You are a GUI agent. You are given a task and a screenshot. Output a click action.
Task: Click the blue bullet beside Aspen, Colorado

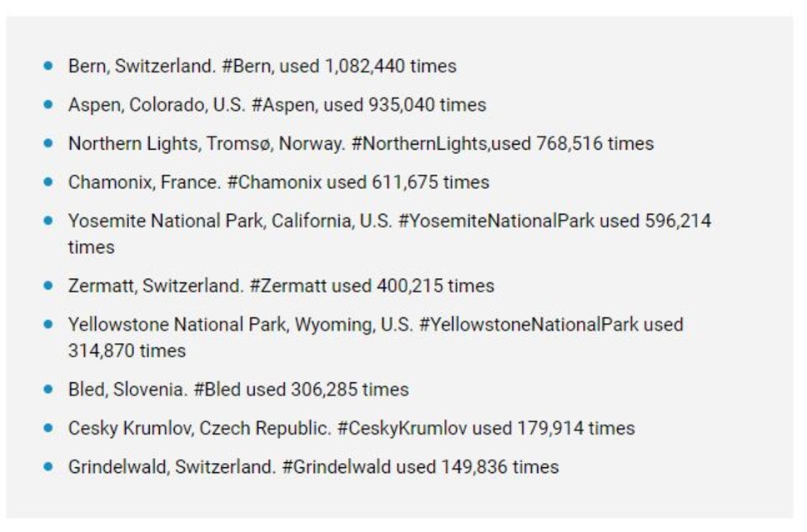click(48, 104)
